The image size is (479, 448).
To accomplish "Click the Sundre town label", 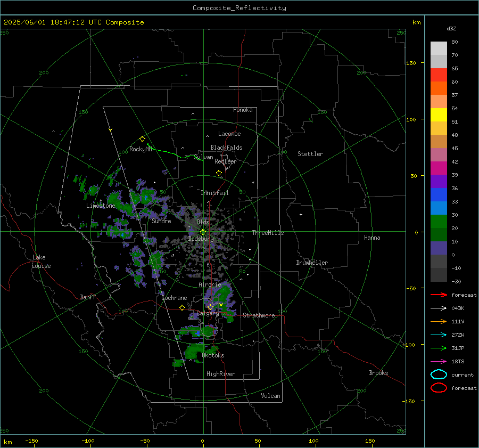I will pyautogui.click(x=161, y=221).
